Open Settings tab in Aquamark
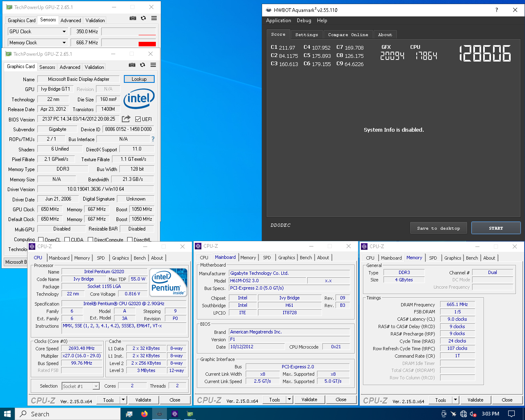 click(306, 35)
